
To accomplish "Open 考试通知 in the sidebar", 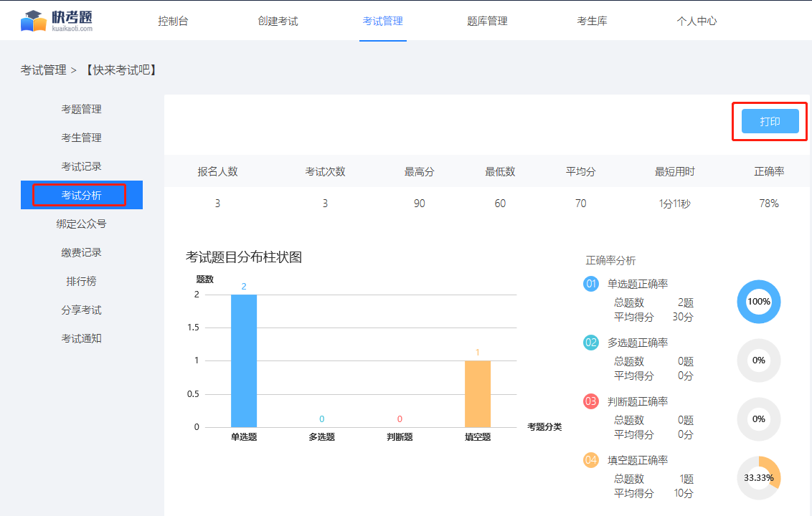I will click(x=81, y=339).
